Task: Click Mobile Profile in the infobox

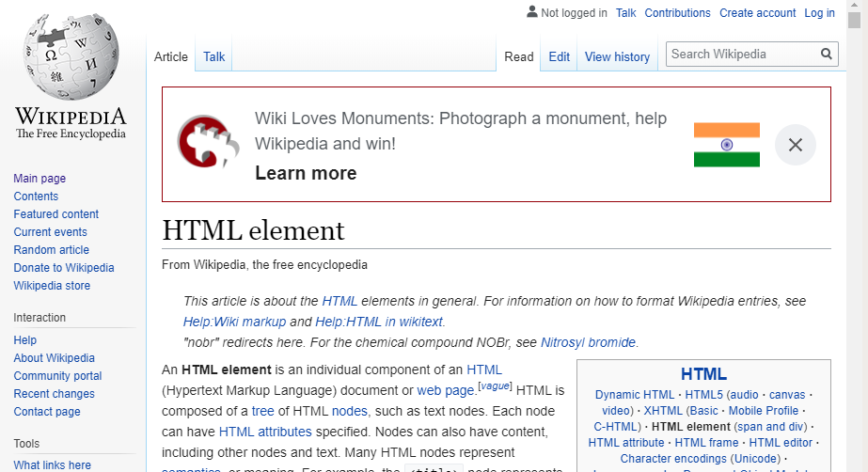Action: tap(764, 411)
